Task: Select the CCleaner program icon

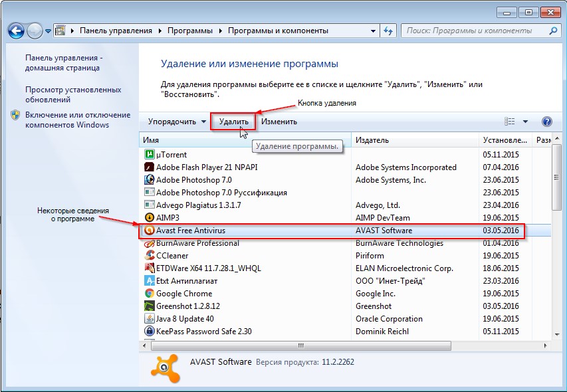Action: 150,256
